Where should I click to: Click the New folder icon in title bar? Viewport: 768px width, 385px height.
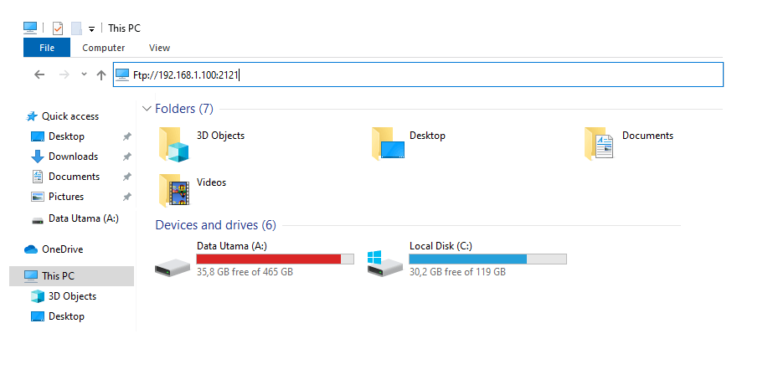pyautogui.click(x=76, y=28)
